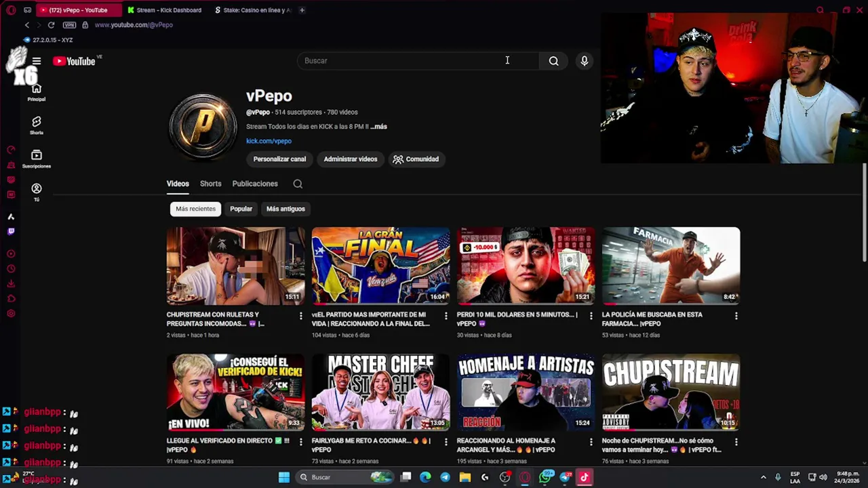Click the YouTube logo
Viewport: 868px width, 488px height.
click(74, 61)
